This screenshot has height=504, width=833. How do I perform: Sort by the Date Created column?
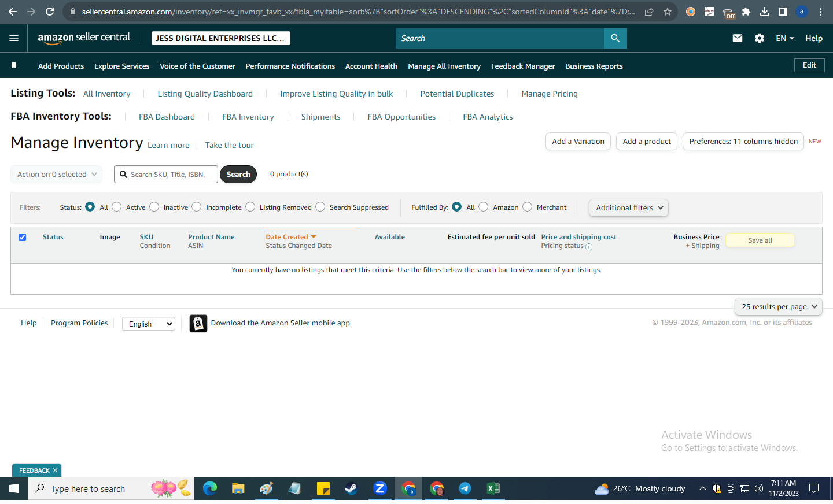click(291, 237)
